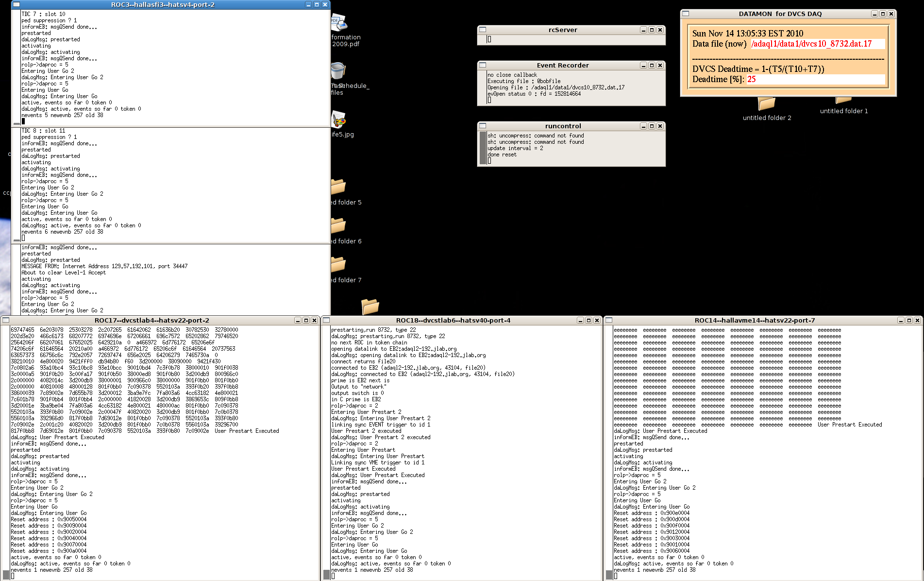This screenshot has width=924, height=581.
Task: Select the Deadtime value 25 in DATAMON
Action: (751, 79)
